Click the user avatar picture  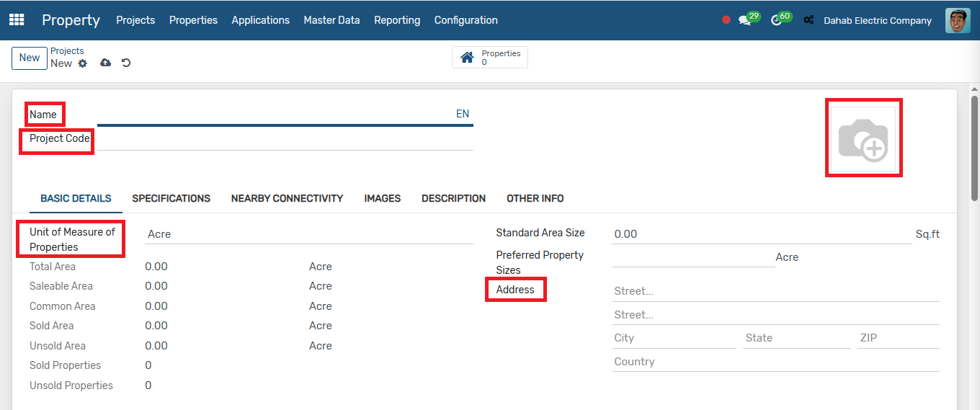[958, 20]
